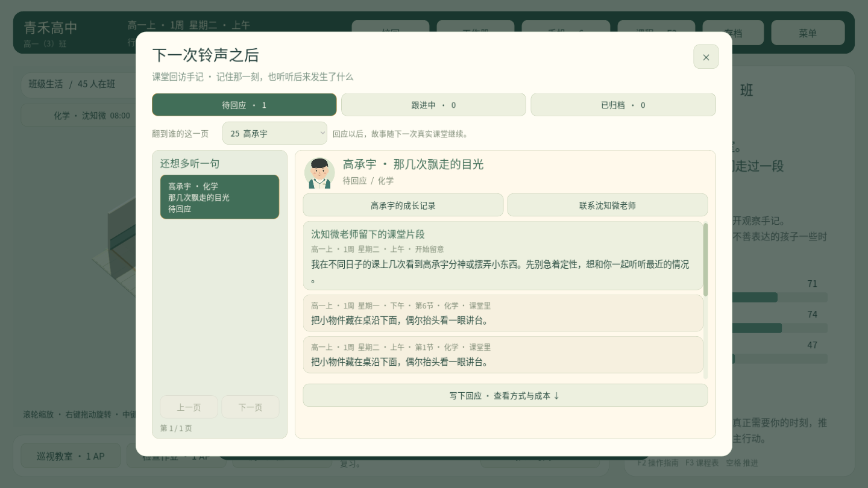Select the 星期一 下午 第6节 化学 entry
The height and width of the screenshot is (488, 868).
(x=503, y=313)
